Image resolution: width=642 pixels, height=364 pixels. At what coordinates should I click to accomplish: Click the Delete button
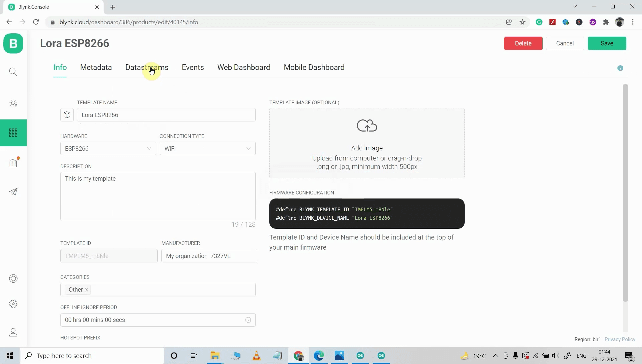(x=523, y=43)
